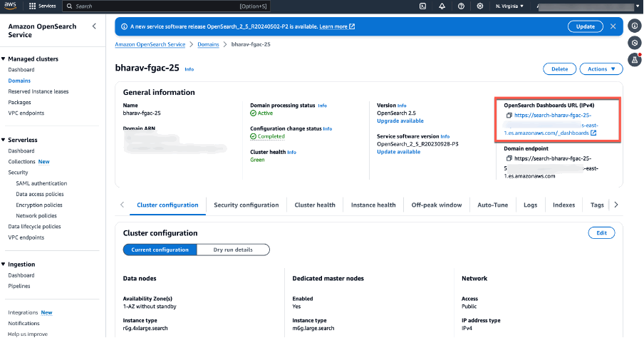Image resolution: width=644 pixels, height=338 pixels.
Task: Dismiss the software release banner
Action: (613, 26)
